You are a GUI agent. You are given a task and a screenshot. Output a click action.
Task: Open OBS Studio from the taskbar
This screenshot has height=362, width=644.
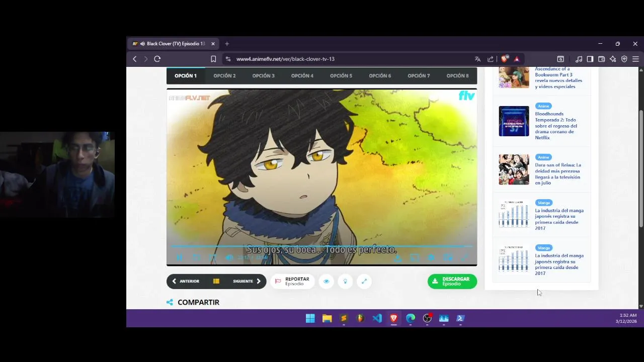427,318
